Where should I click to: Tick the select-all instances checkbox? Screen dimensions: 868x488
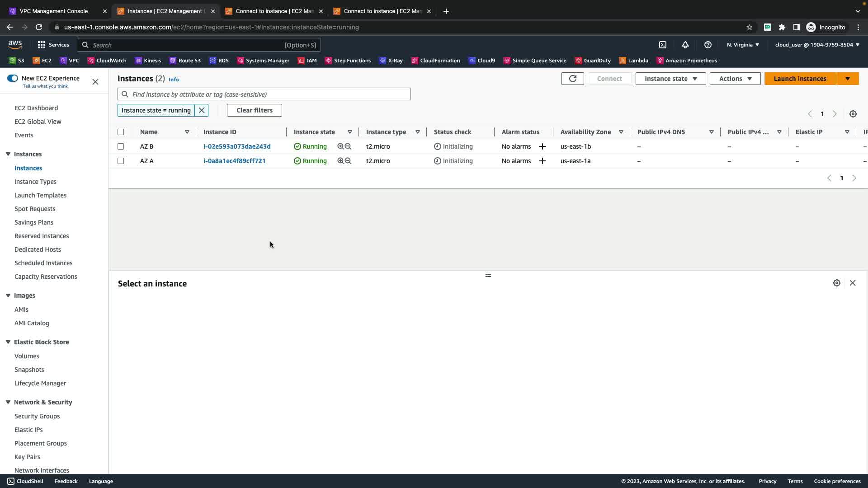tap(121, 132)
